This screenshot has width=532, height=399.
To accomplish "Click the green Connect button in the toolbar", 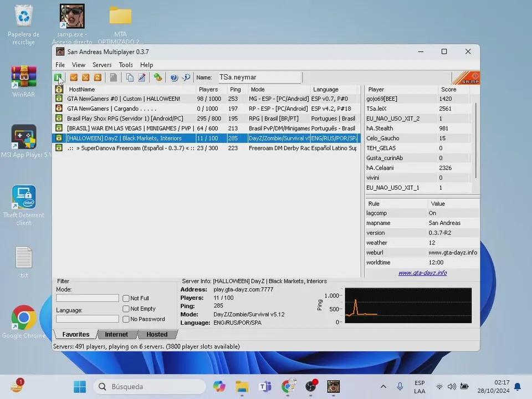I will tap(58, 78).
